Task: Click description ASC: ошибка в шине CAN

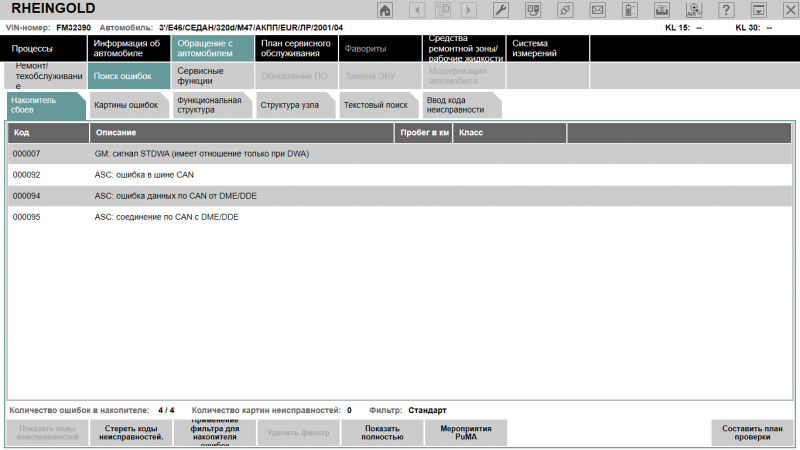Action: point(144,174)
